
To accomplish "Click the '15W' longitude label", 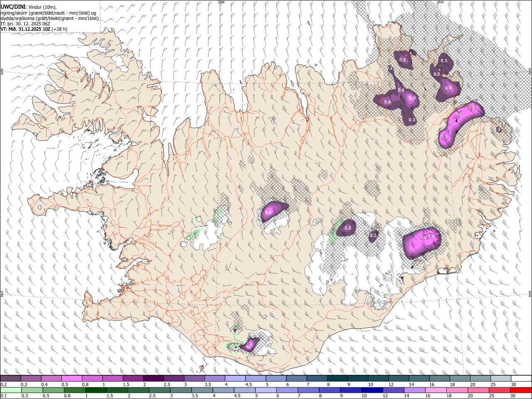I will pos(440,2).
